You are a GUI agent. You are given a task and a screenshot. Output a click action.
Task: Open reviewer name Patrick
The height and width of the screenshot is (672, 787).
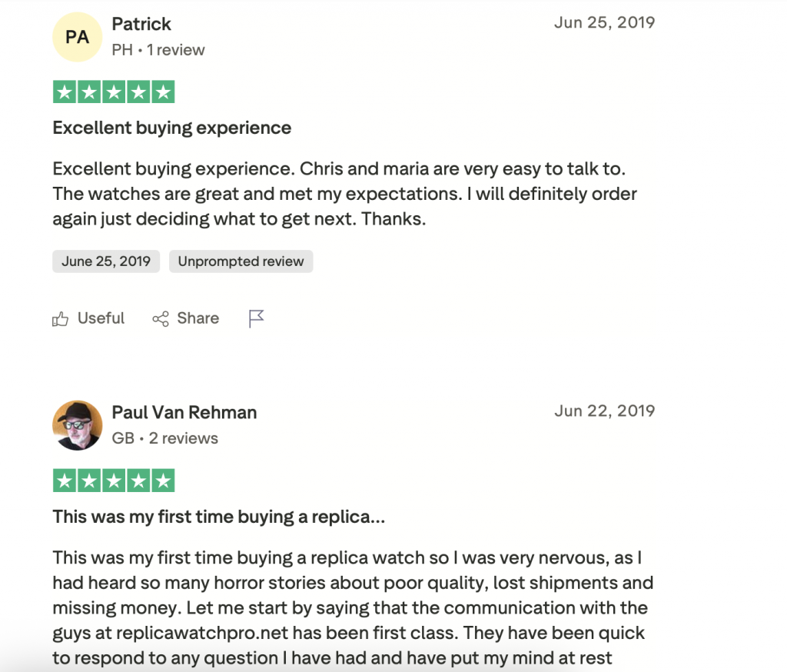tap(141, 24)
